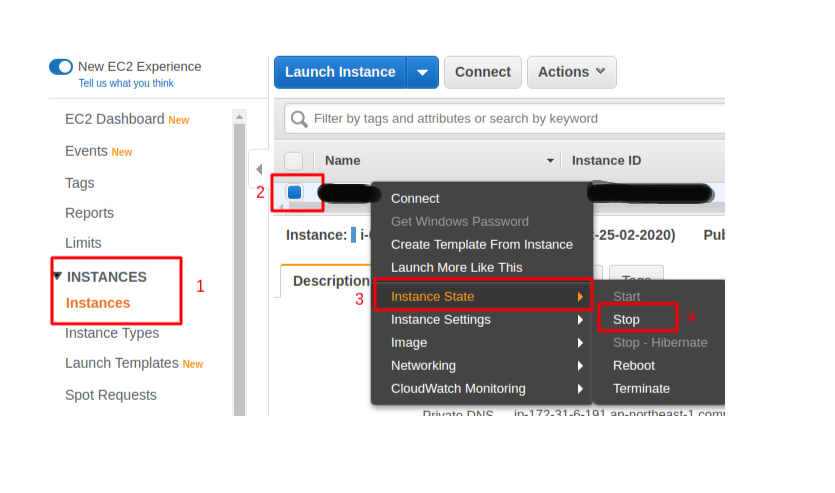Select Terminate in the Instance State submenu

pyautogui.click(x=641, y=388)
